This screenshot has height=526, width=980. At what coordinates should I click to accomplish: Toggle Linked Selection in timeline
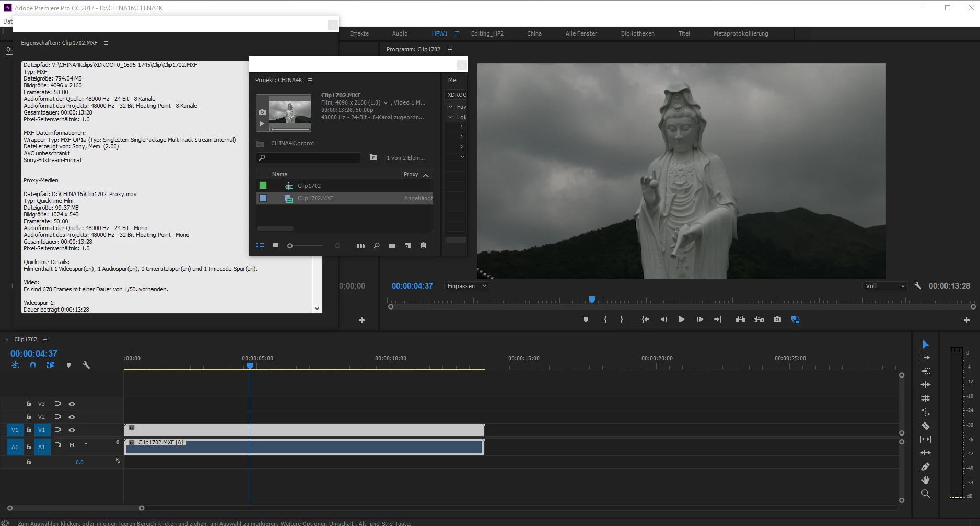51,365
